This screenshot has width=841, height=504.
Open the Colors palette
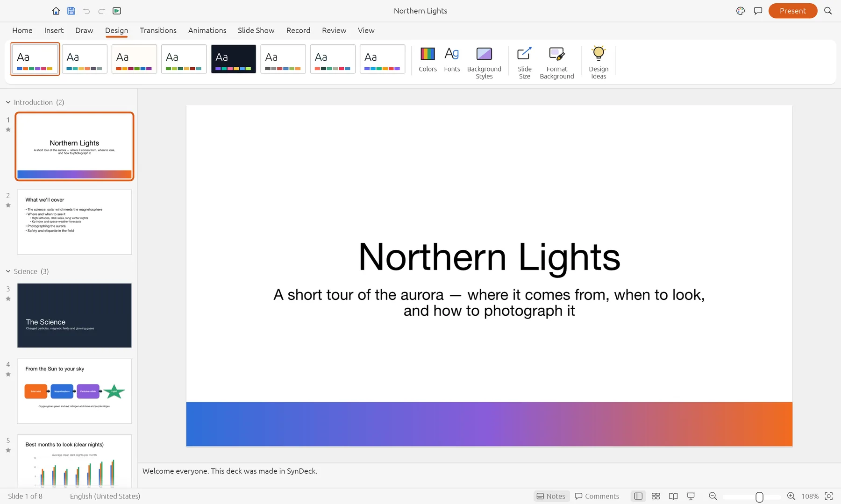pyautogui.click(x=428, y=59)
